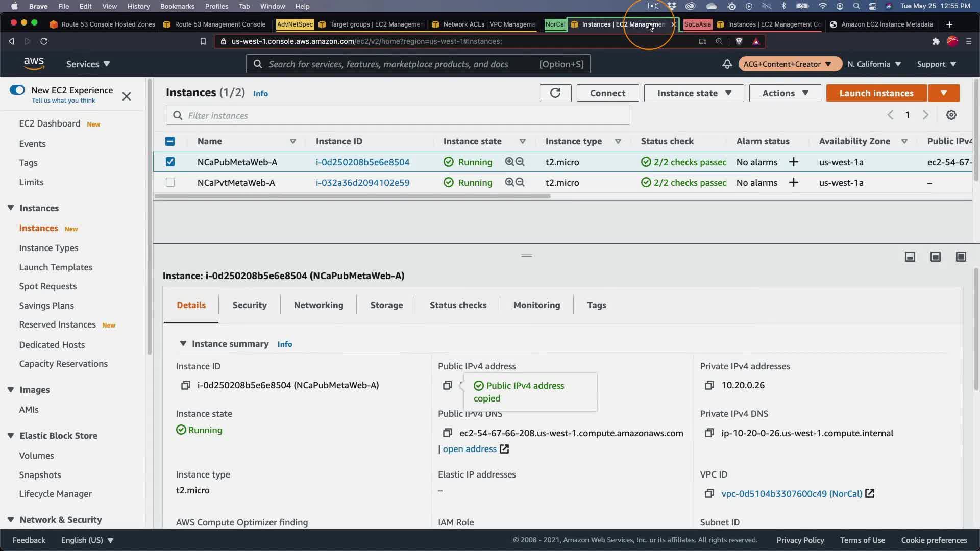Disable the New EC2 Experience toggle

coord(17,90)
